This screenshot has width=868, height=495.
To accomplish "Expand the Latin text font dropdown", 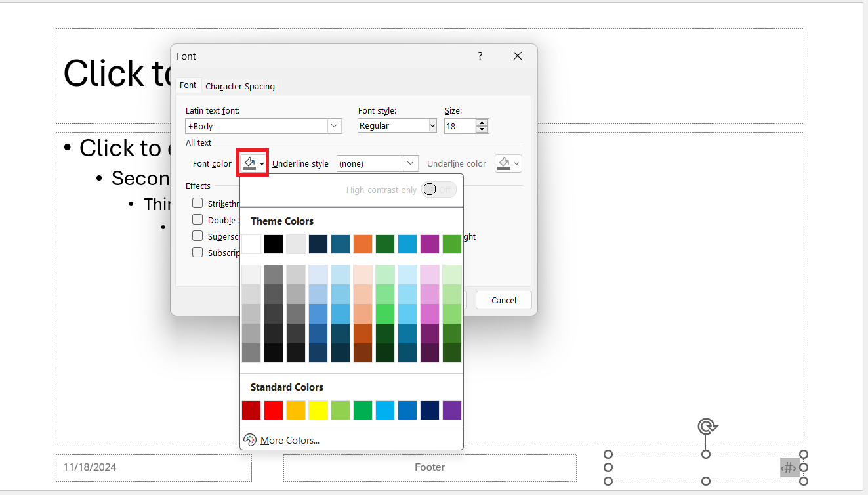I will coord(335,126).
